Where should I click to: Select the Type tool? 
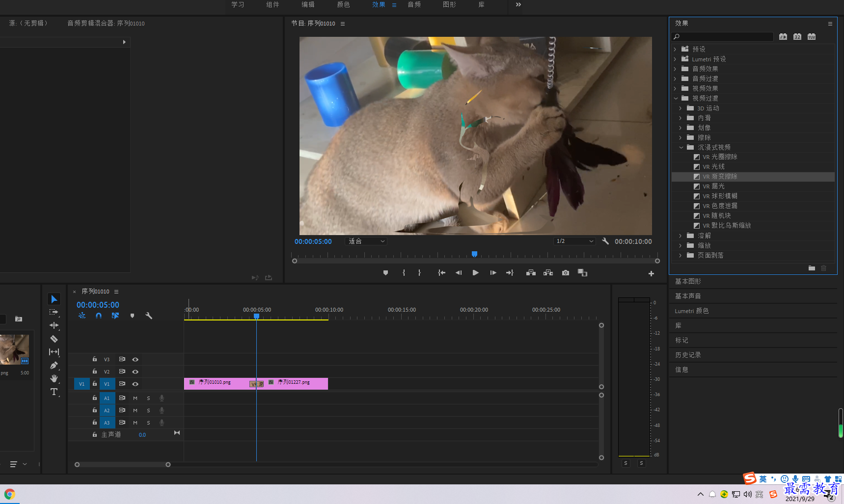54,392
